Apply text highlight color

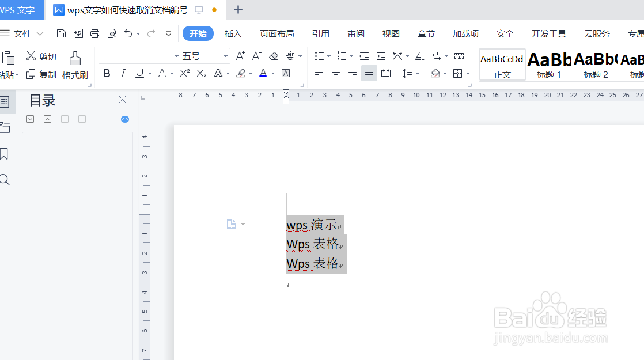[241, 73]
